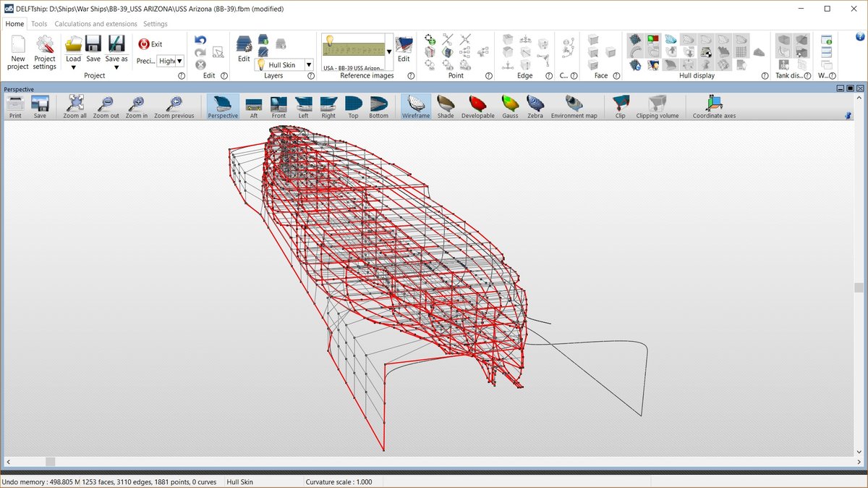868x488 pixels.
Task: Click the horizontal scrollbar thumb
Action: 51,462
